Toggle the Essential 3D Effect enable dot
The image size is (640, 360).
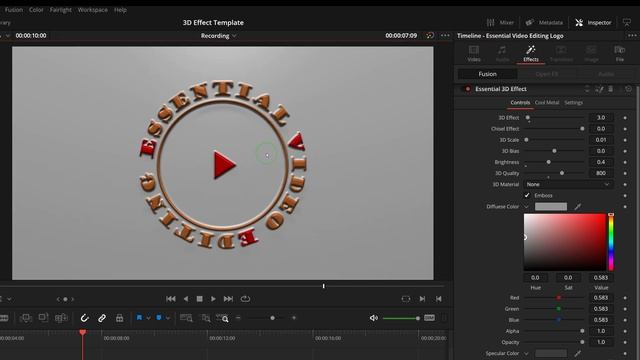[468, 89]
